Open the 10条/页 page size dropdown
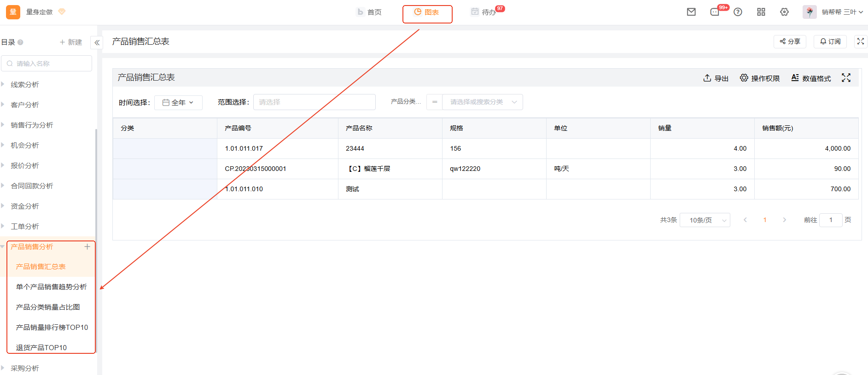The image size is (868, 375). (705, 220)
